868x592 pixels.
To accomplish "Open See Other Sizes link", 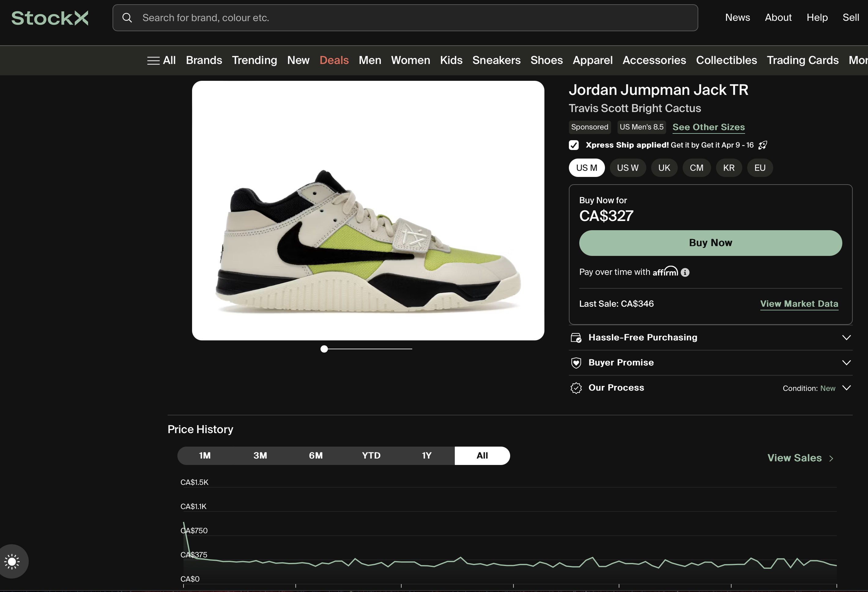I will click(x=708, y=127).
